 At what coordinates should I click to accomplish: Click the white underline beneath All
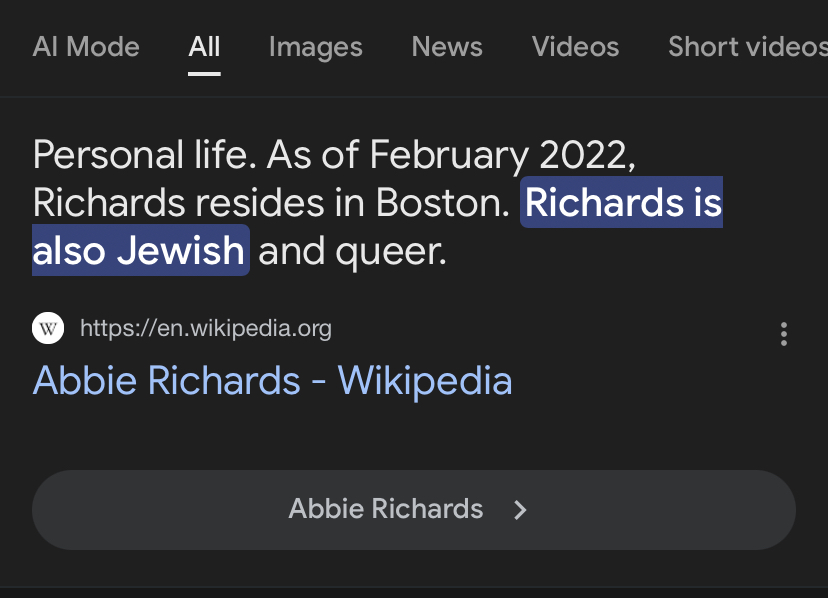coord(204,74)
